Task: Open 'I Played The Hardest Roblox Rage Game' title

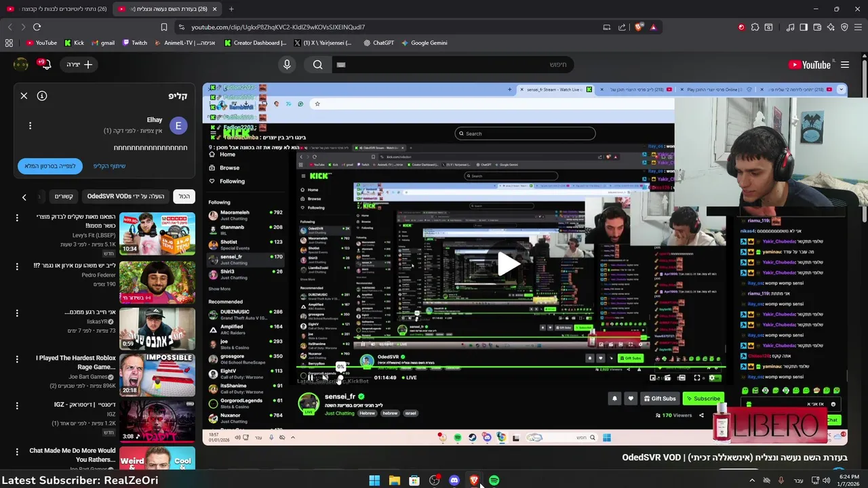Action: pyautogui.click(x=75, y=363)
